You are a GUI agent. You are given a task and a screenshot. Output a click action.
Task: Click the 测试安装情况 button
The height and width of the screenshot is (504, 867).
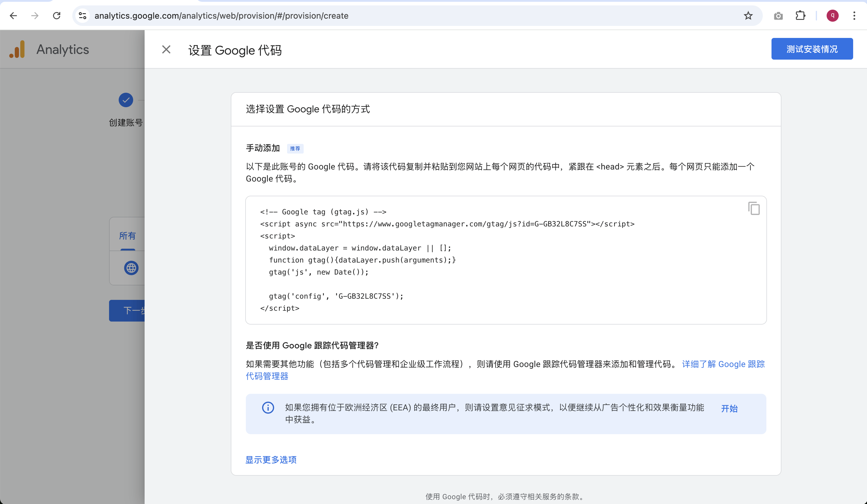(812, 49)
